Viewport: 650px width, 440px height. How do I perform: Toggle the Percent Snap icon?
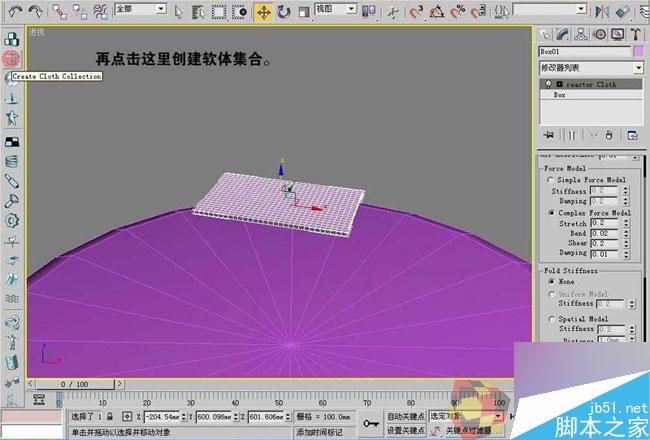coord(458,12)
